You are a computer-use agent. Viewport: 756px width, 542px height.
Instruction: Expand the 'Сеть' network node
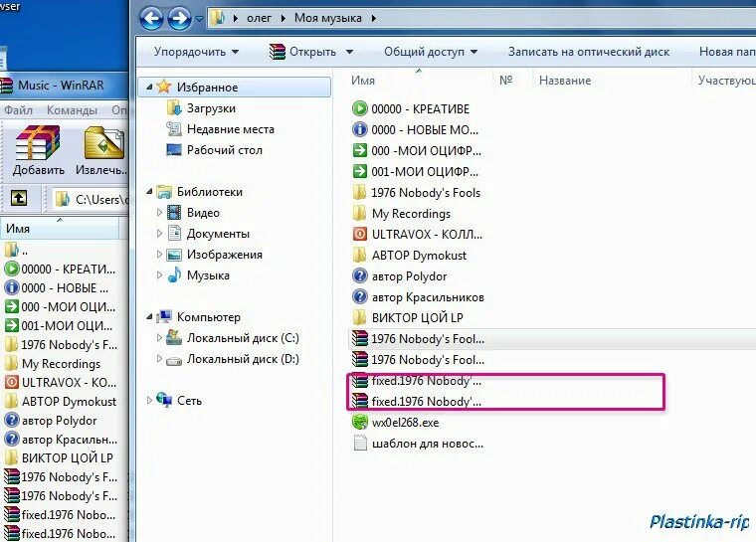pos(149,400)
